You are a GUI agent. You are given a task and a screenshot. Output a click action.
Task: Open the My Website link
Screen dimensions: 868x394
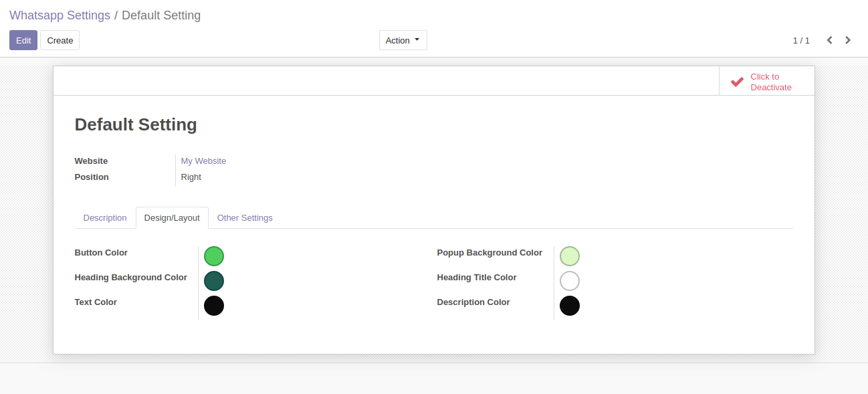click(203, 161)
